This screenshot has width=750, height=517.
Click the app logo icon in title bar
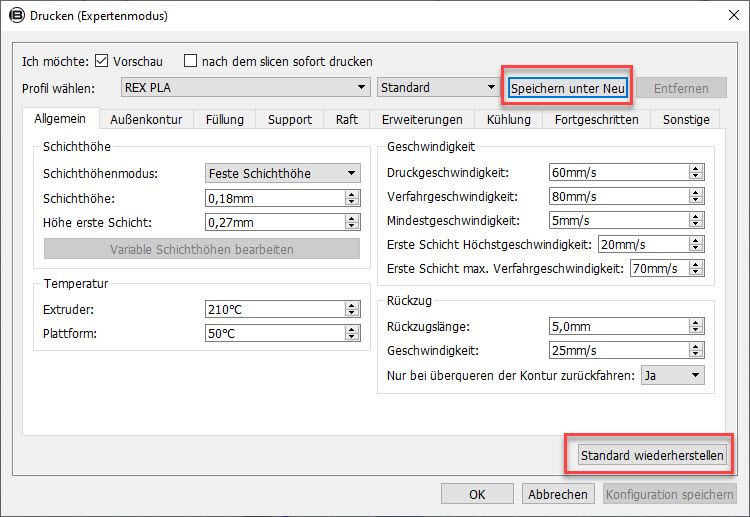[x=15, y=16]
